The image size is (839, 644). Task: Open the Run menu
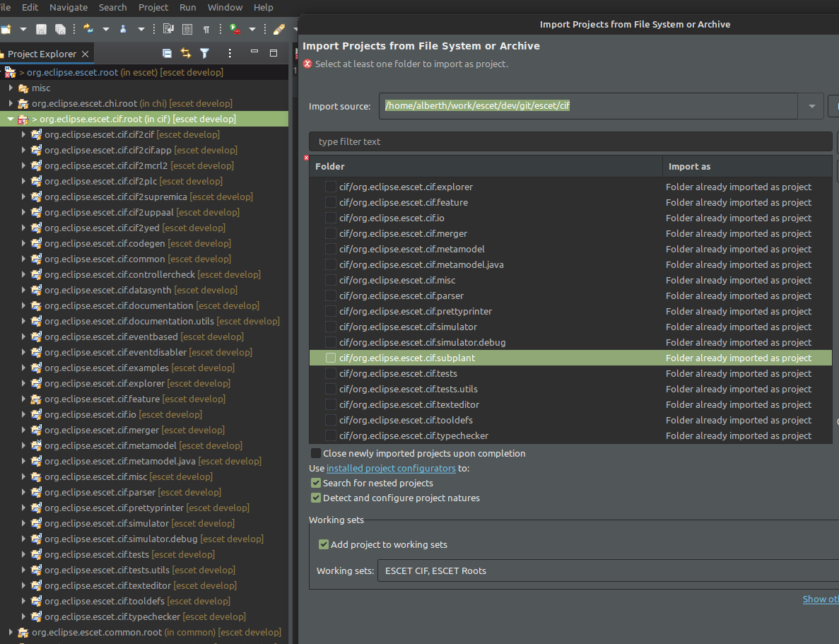[188, 8]
